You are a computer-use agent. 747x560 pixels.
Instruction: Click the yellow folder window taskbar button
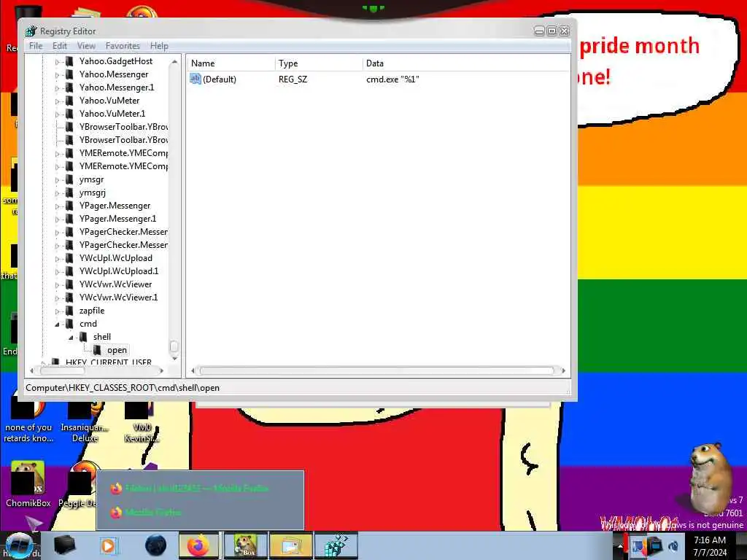pyautogui.click(x=291, y=545)
